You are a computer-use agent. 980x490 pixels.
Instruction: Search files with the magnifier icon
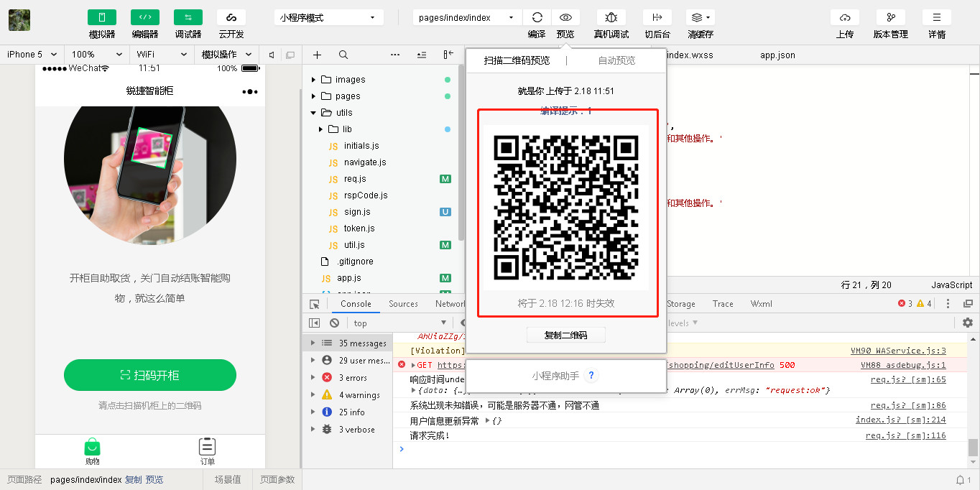pyautogui.click(x=343, y=55)
